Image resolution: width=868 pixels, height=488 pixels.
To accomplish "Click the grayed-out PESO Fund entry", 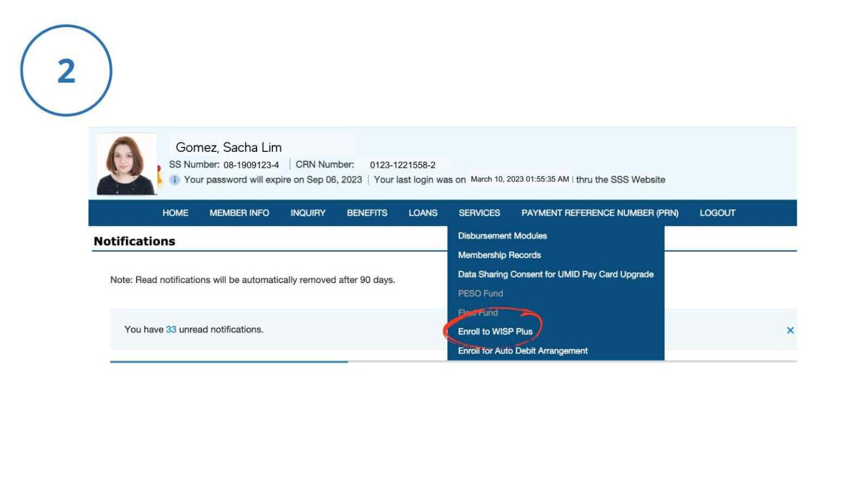I will point(481,294).
